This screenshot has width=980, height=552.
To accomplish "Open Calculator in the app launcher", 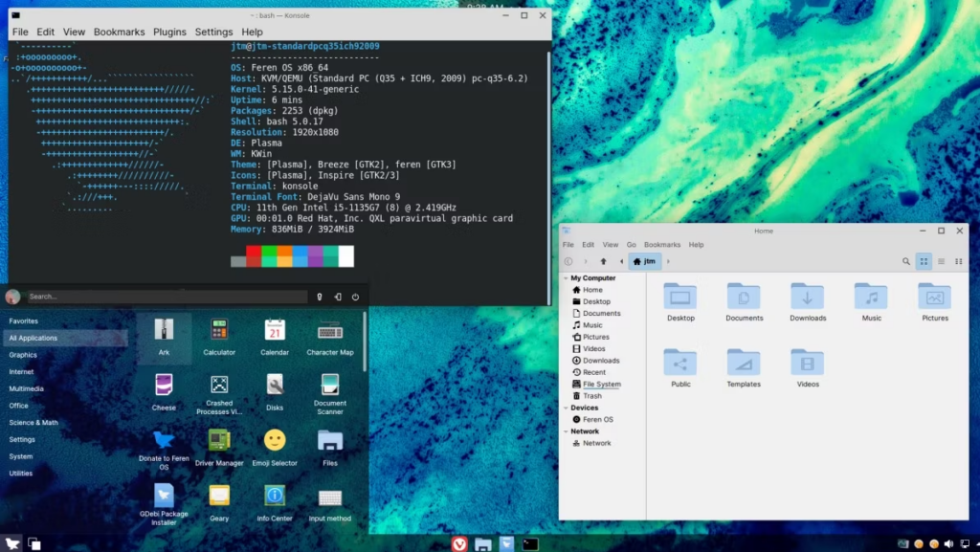I will (x=219, y=337).
